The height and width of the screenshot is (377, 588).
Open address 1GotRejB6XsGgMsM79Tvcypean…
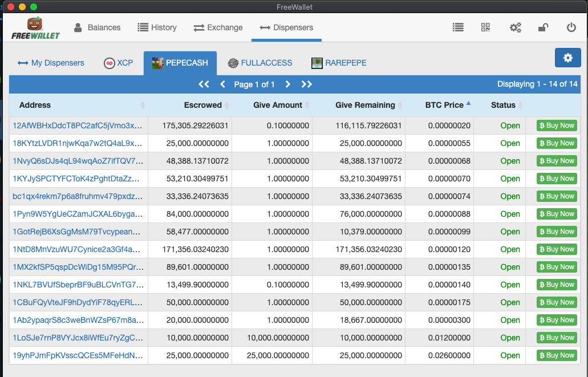pos(76,232)
